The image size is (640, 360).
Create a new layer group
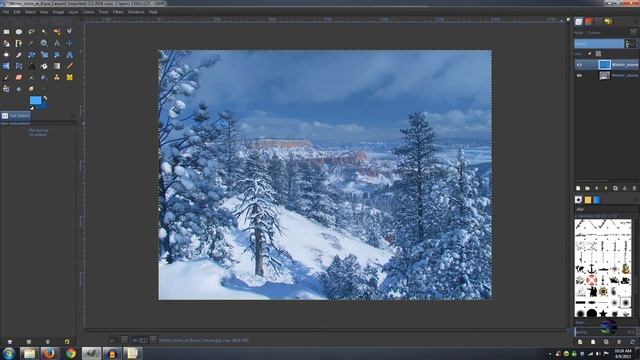pyautogui.click(x=587, y=188)
